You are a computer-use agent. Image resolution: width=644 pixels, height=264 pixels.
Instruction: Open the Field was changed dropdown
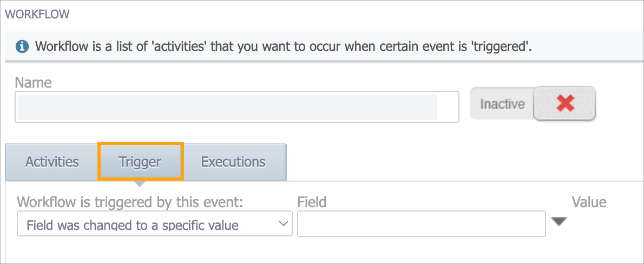[x=154, y=224]
